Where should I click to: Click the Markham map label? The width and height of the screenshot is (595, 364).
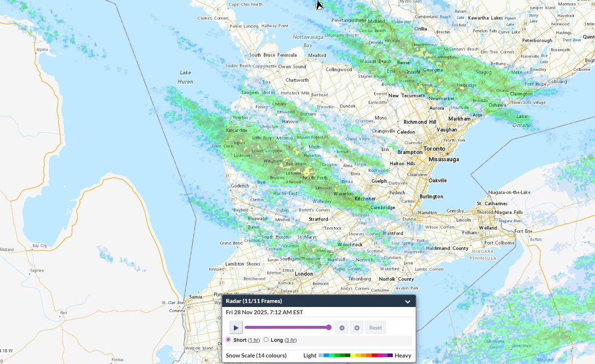(x=459, y=119)
